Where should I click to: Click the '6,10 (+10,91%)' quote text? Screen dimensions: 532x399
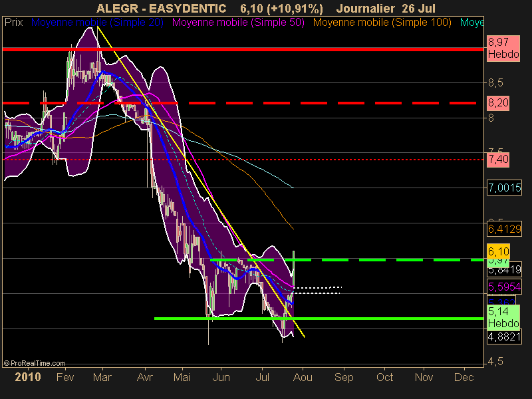coord(281,8)
